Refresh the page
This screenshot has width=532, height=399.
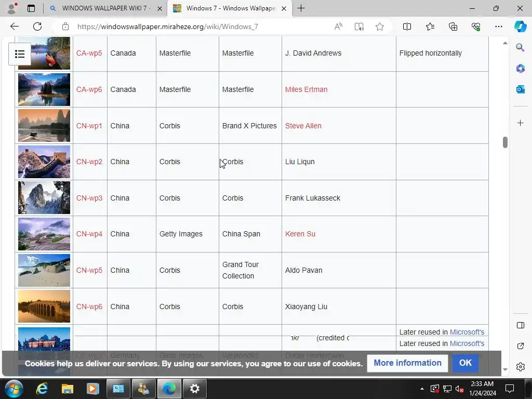click(37, 26)
